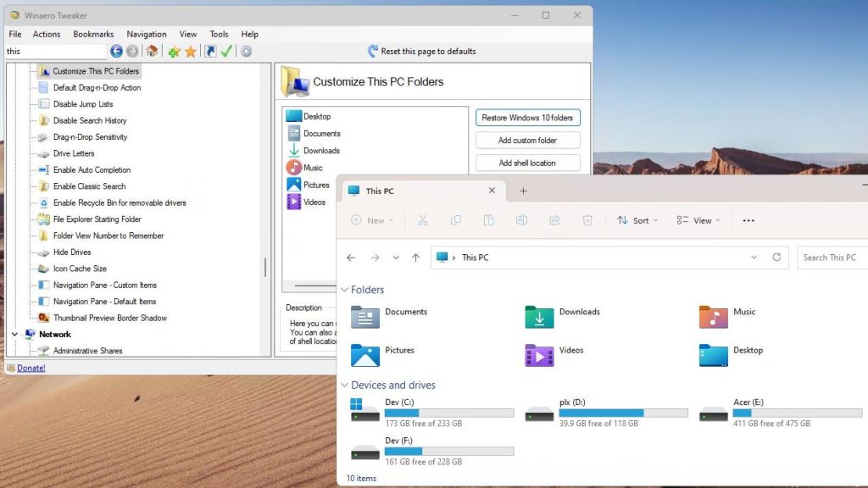Click the Search This PC field
Viewport: 868px width, 488px height.
coord(832,258)
